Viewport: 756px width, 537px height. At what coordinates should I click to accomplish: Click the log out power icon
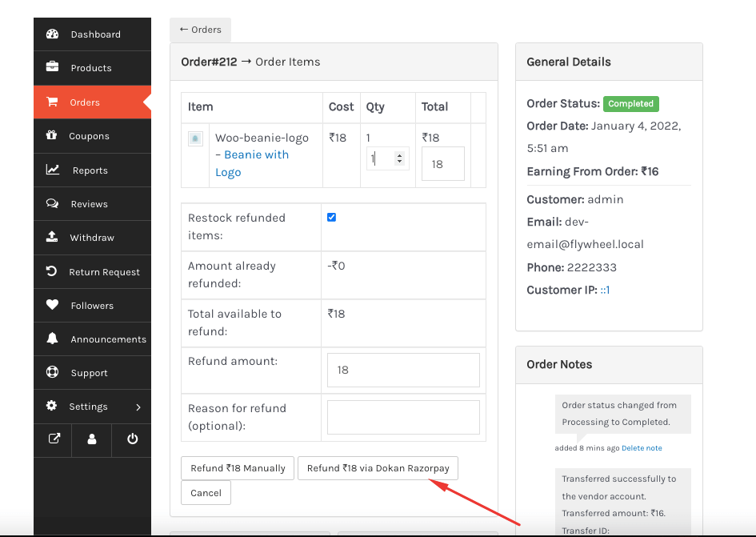132,439
